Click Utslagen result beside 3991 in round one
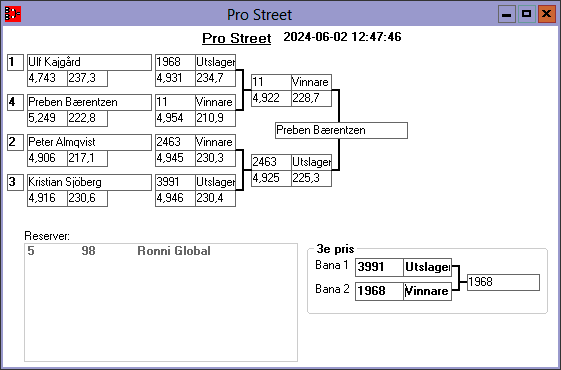561x370 pixels. 215,182
